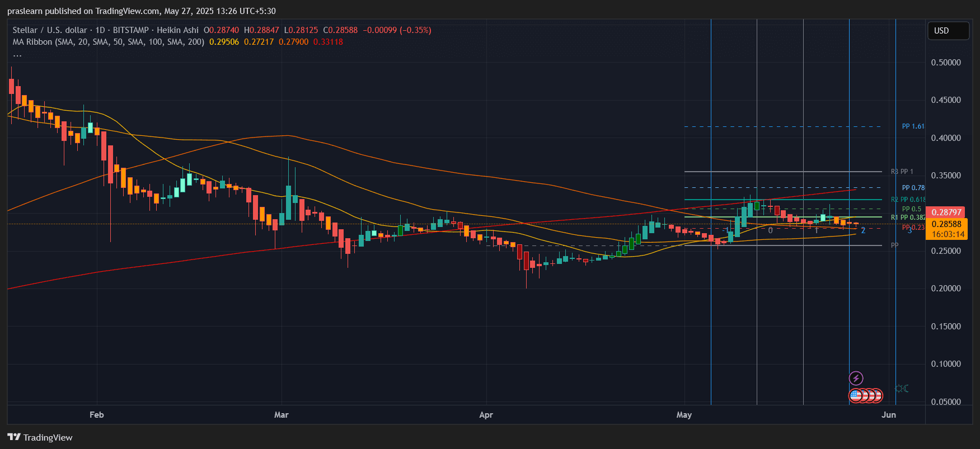Click the 0.28588 current price label
This screenshot has height=449, width=980.
[x=946, y=224]
